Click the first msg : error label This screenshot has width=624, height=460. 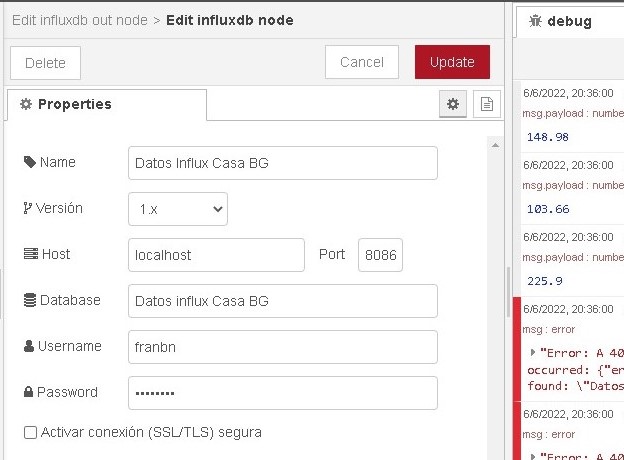tap(549, 329)
